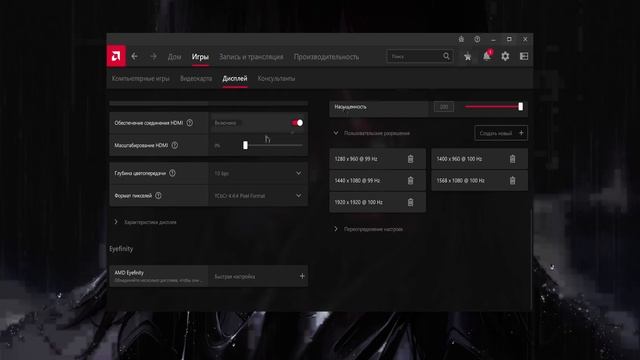Image resolution: width=640 pixels, height=360 pixels.
Task: Open the pixel format dropdown
Action: tap(258, 196)
